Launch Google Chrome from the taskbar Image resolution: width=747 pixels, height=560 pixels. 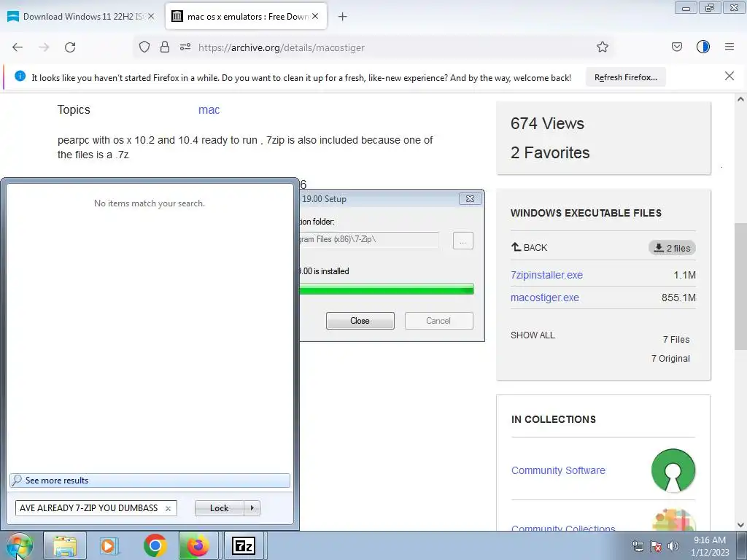[x=155, y=545]
